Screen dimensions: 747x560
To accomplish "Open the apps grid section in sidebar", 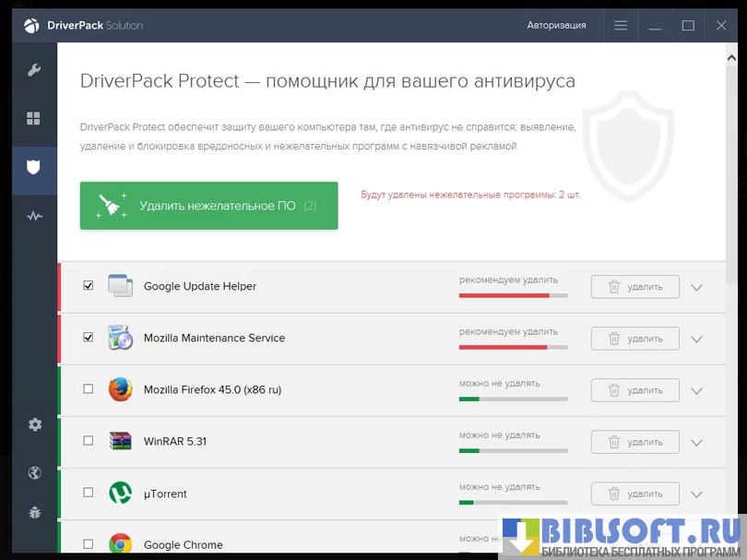I will (x=34, y=118).
